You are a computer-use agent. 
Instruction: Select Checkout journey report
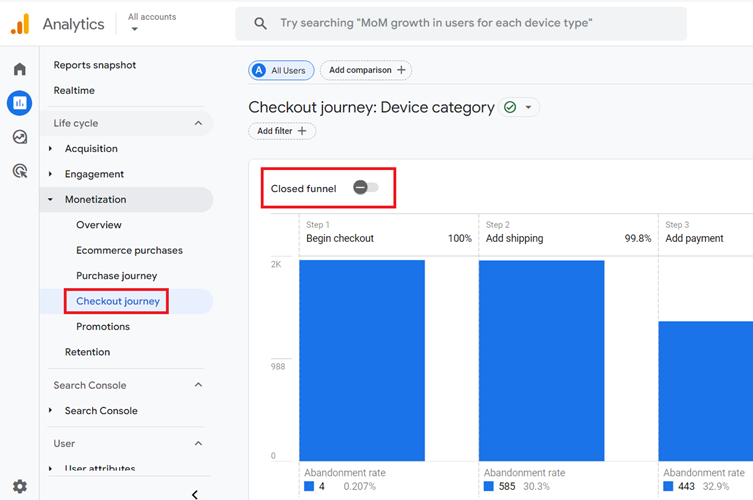click(x=118, y=301)
